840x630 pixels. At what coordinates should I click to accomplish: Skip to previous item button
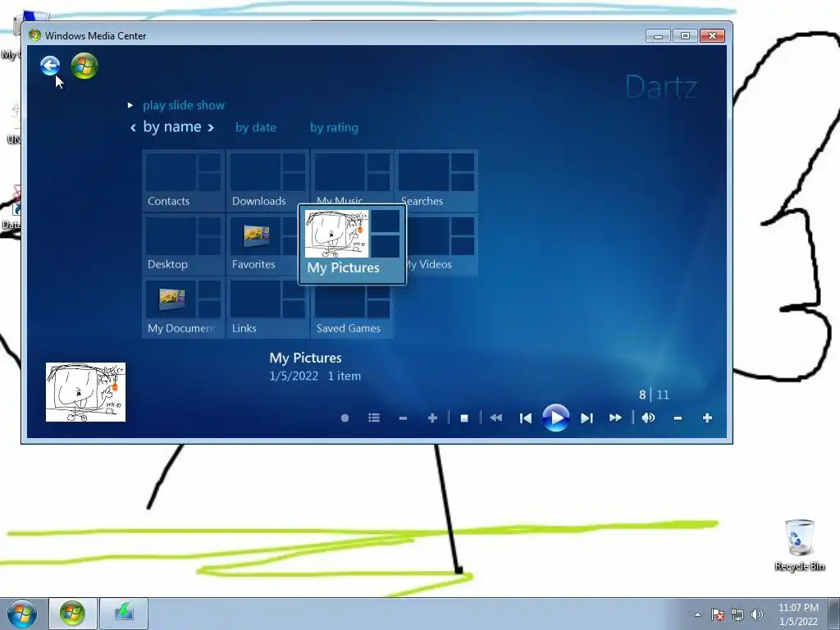point(526,418)
